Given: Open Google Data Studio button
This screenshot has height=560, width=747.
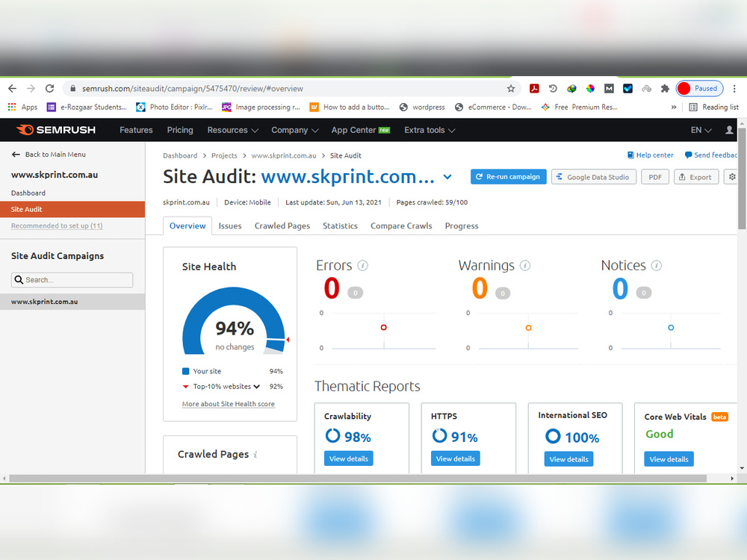Looking at the screenshot, I should [594, 177].
